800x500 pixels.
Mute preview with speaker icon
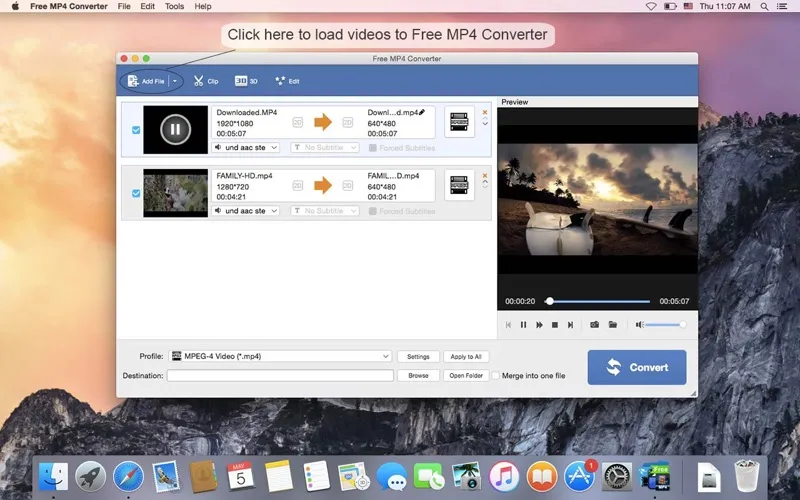tap(639, 325)
